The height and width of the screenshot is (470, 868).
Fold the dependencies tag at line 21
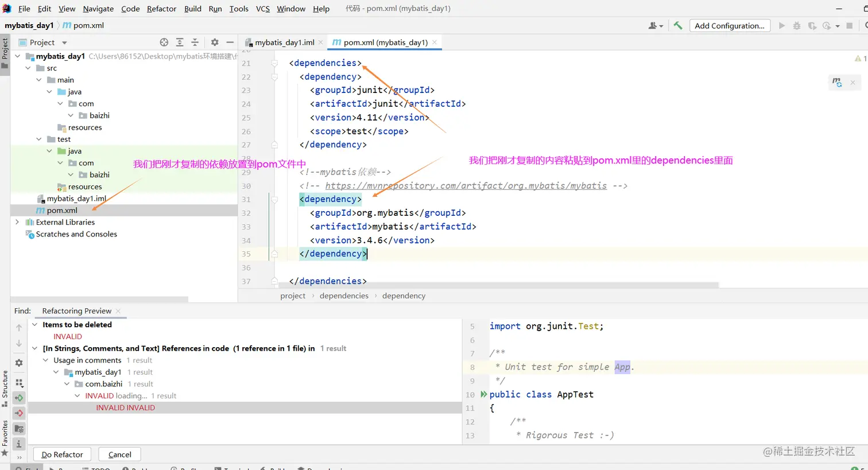click(274, 63)
